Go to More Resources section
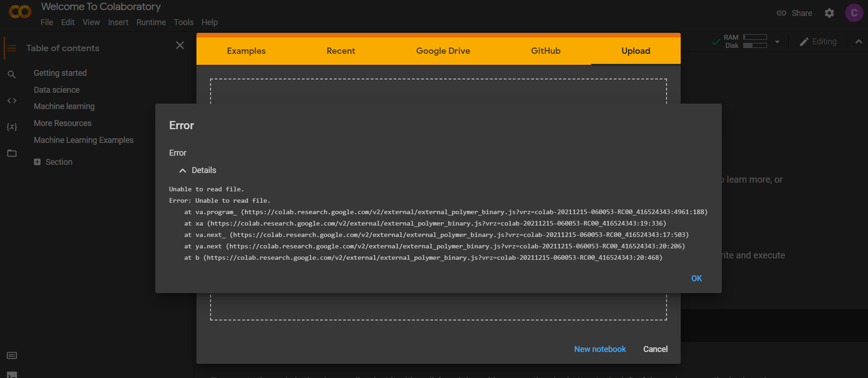 click(63, 123)
